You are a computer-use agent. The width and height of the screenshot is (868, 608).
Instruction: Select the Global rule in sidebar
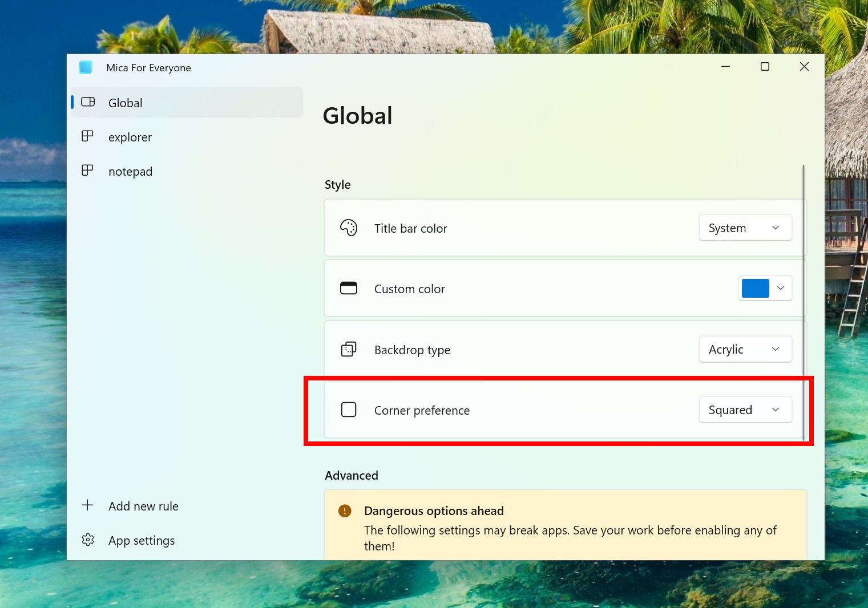tap(187, 103)
